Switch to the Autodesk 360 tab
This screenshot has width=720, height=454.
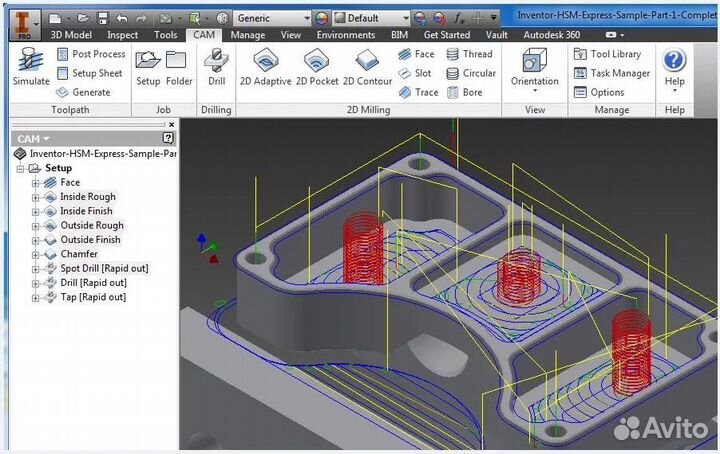tap(551, 35)
